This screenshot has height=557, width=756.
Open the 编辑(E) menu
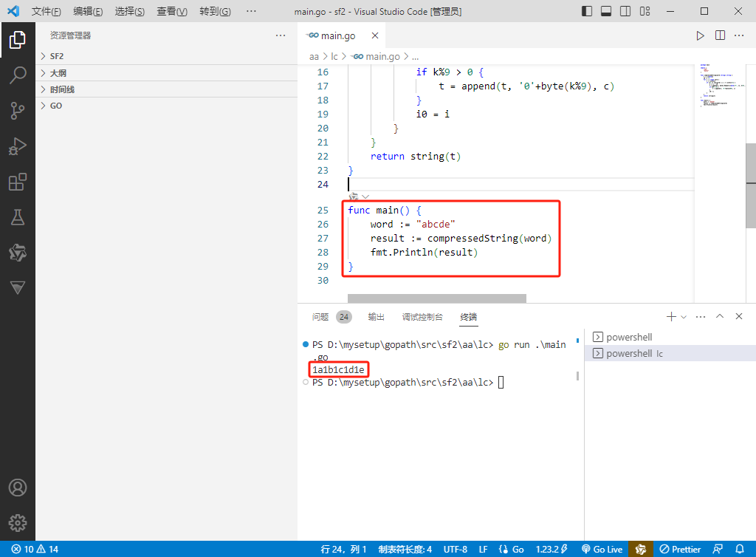point(88,11)
